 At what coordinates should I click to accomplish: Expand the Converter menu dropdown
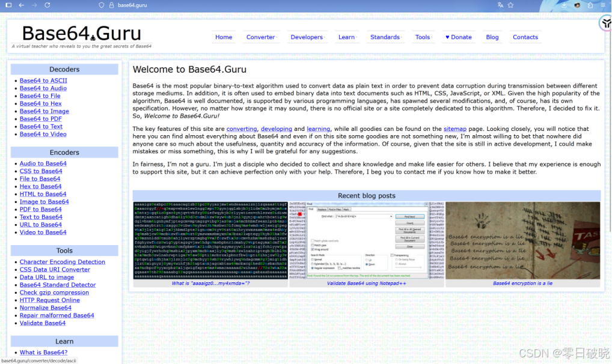coord(262,37)
